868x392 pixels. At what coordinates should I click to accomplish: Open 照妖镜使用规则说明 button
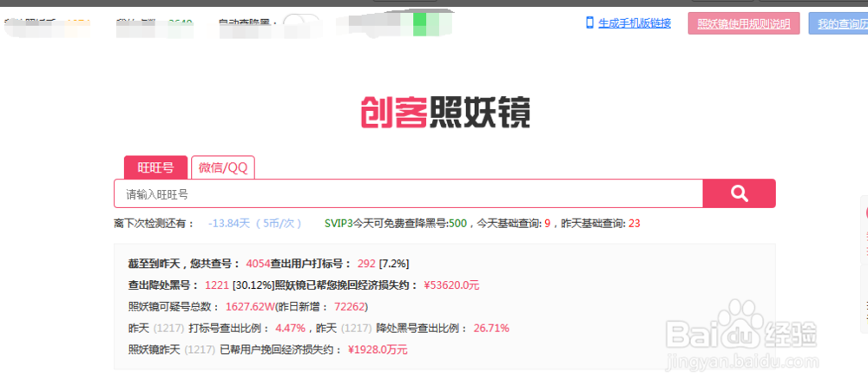click(743, 24)
